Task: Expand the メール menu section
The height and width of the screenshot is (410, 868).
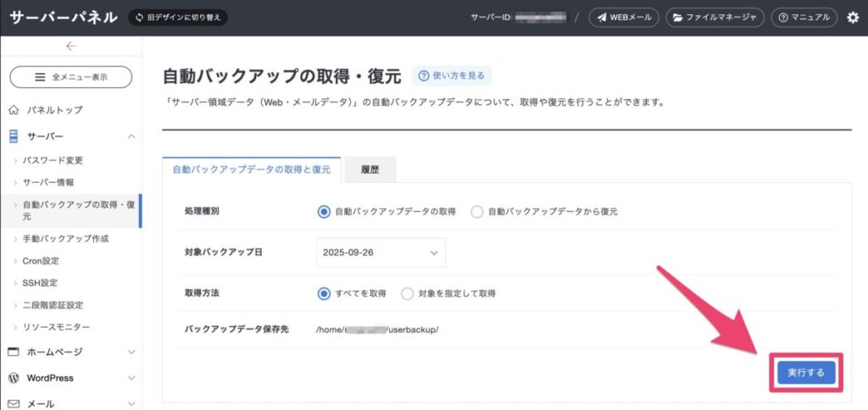Action: point(131,404)
